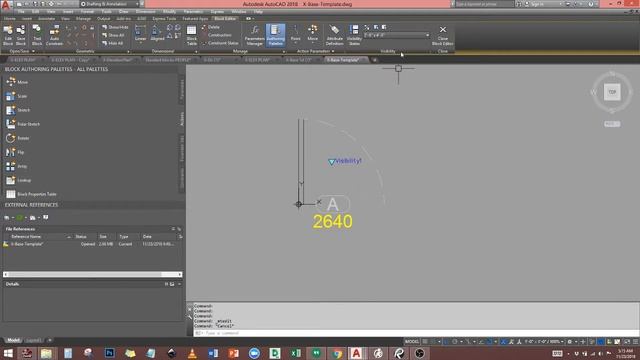Click Constraint Status toggle
The width and height of the screenshot is (640, 360).
[x=220, y=43]
